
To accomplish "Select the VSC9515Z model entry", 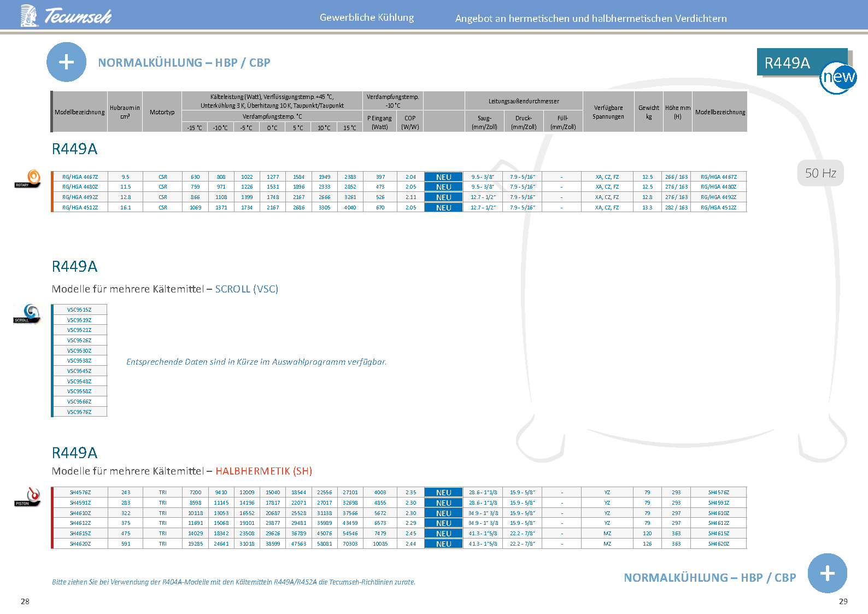I will pos(80,310).
